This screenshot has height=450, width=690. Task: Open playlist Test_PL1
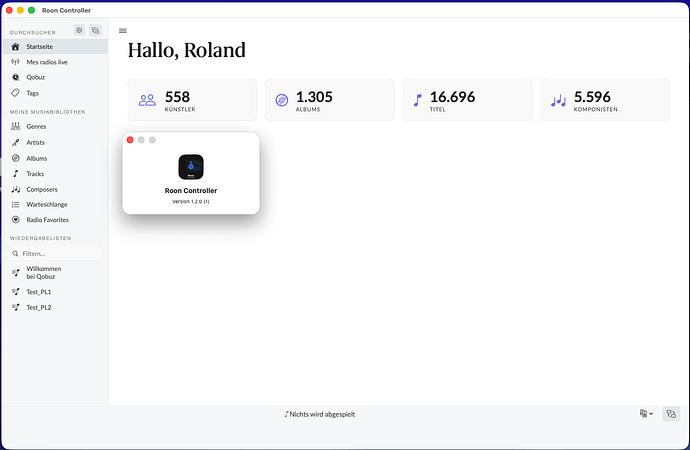55,292
